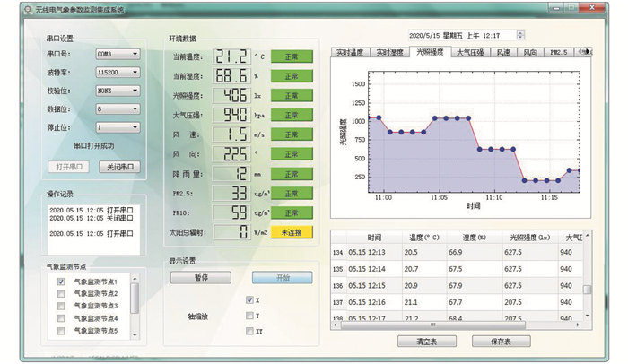Click the data table horizontal scrollbar thumb
The image size is (628, 364).
(432, 325)
